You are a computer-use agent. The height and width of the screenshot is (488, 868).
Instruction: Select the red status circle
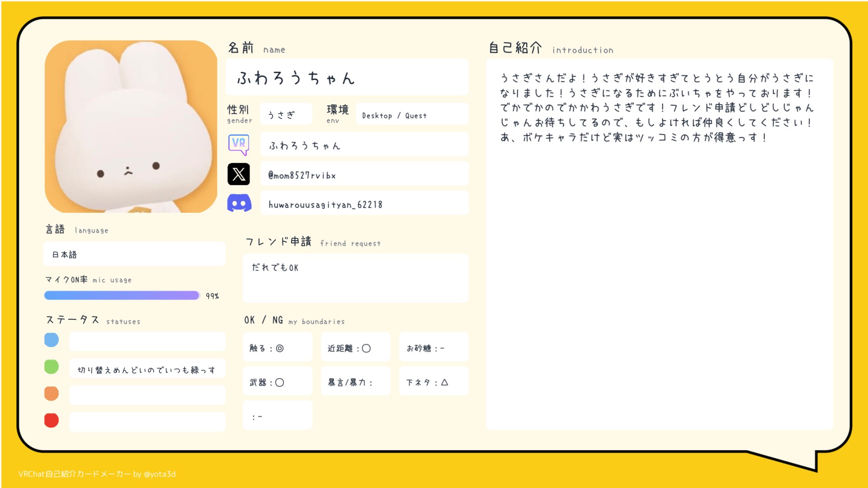pos(52,420)
